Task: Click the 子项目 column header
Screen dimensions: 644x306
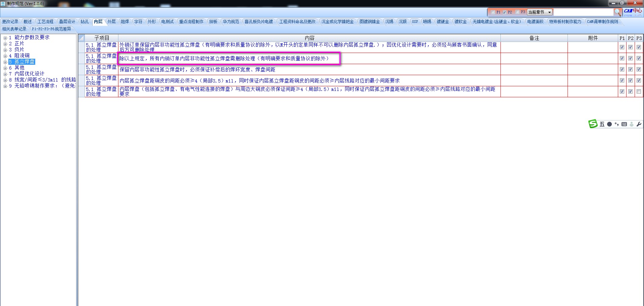Action: point(102,38)
